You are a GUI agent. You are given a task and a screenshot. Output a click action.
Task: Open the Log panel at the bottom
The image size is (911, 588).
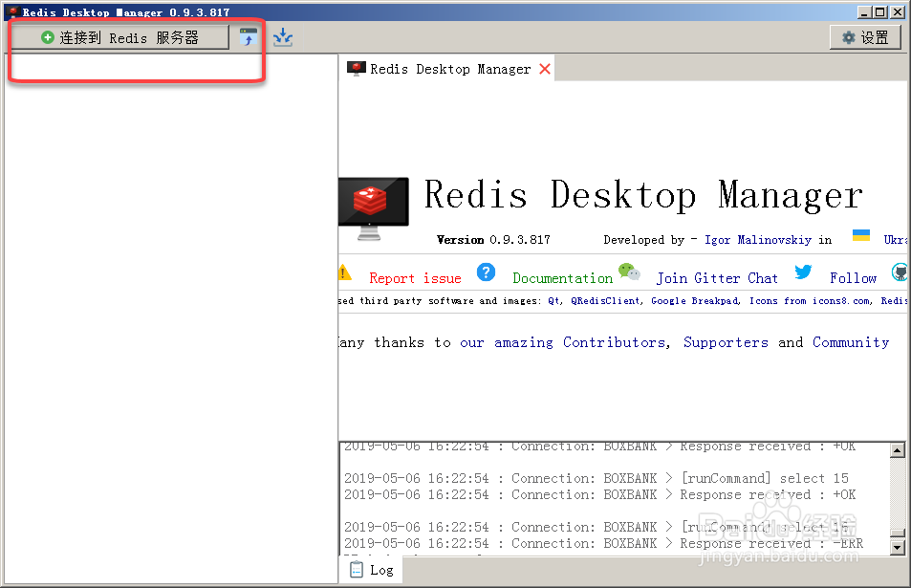coord(372,569)
